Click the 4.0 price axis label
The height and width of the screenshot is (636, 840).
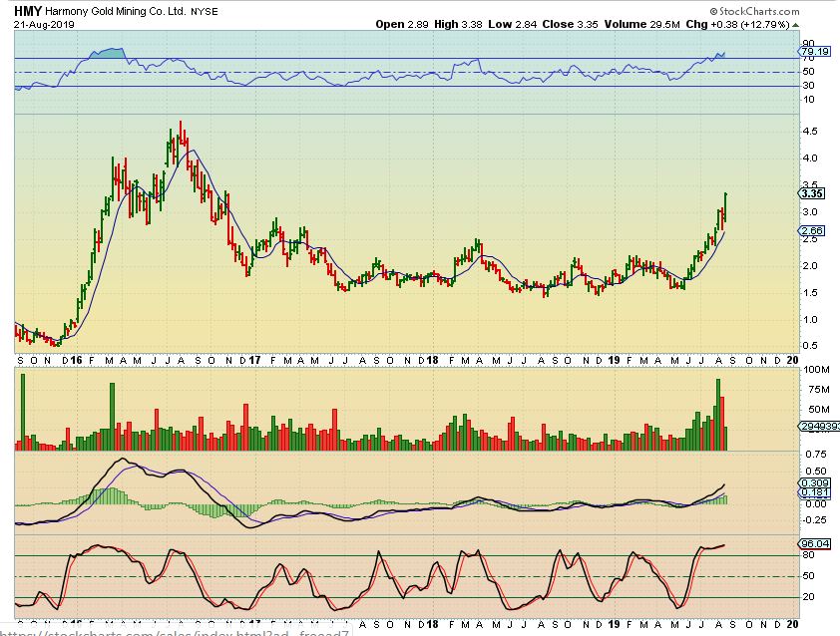(809, 158)
